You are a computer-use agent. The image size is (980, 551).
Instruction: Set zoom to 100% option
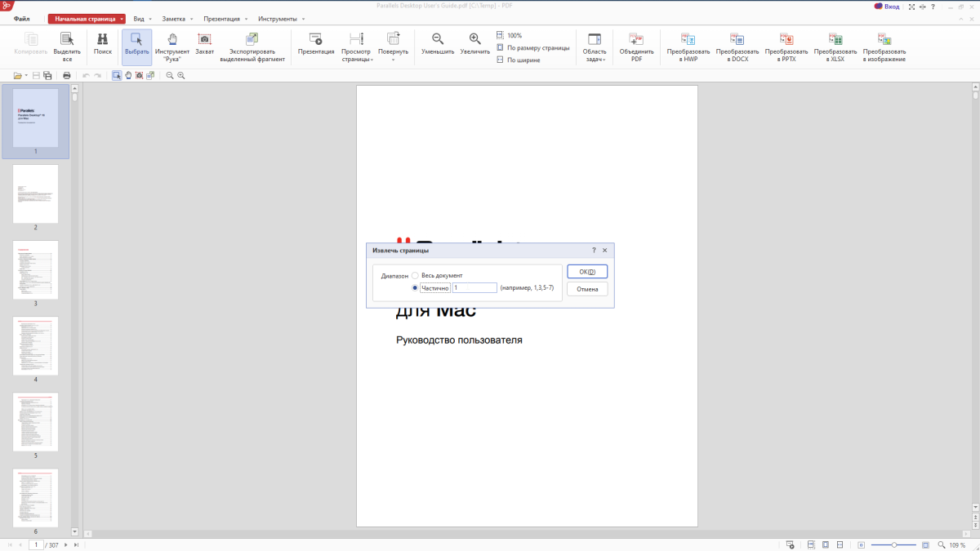tap(509, 36)
